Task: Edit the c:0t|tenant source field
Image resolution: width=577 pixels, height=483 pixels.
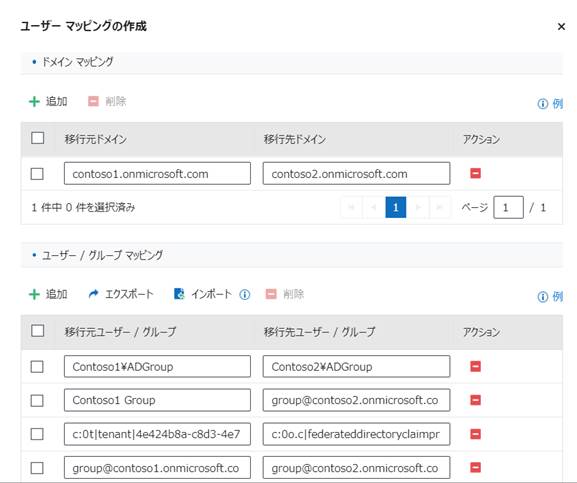Action: point(157,434)
